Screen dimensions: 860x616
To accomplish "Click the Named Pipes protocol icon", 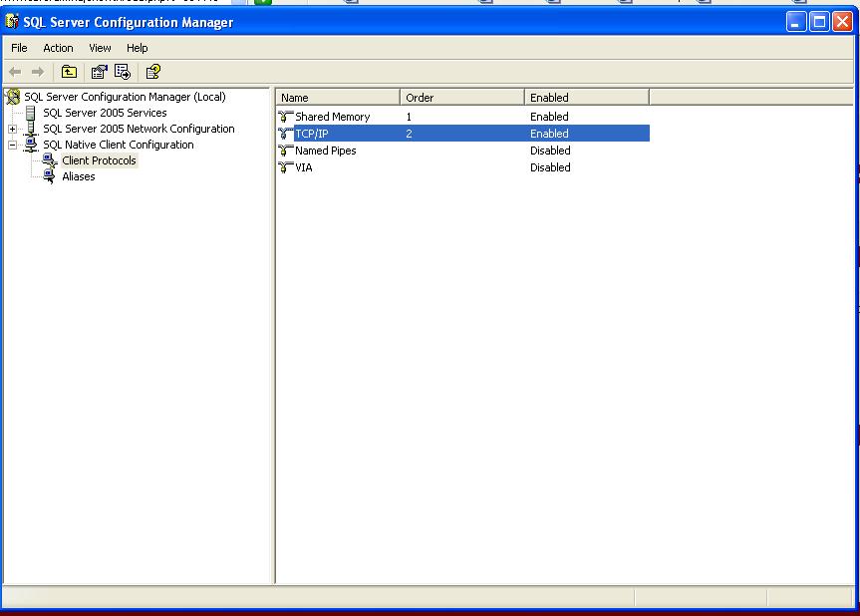I will tap(285, 151).
